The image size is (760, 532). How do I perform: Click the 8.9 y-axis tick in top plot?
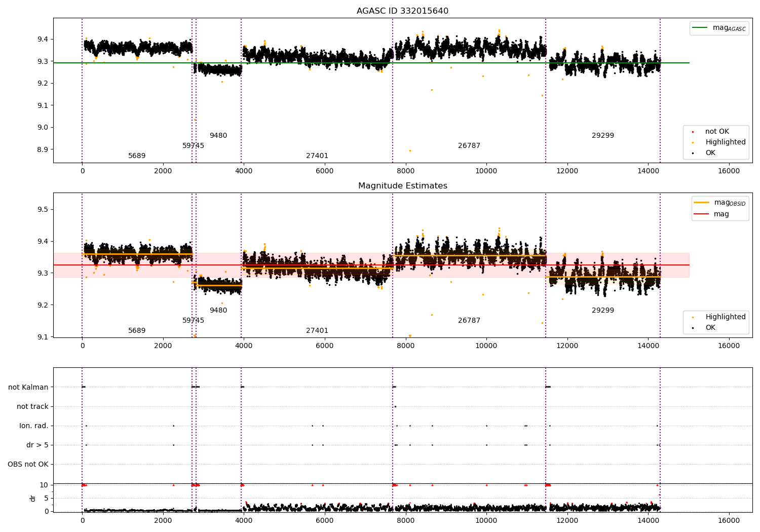pos(43,149)
